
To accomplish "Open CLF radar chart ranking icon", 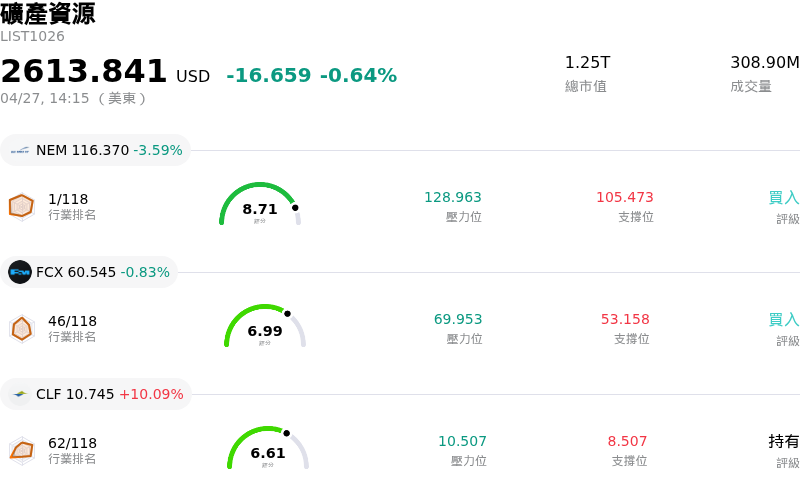I will tap(21, 450).
